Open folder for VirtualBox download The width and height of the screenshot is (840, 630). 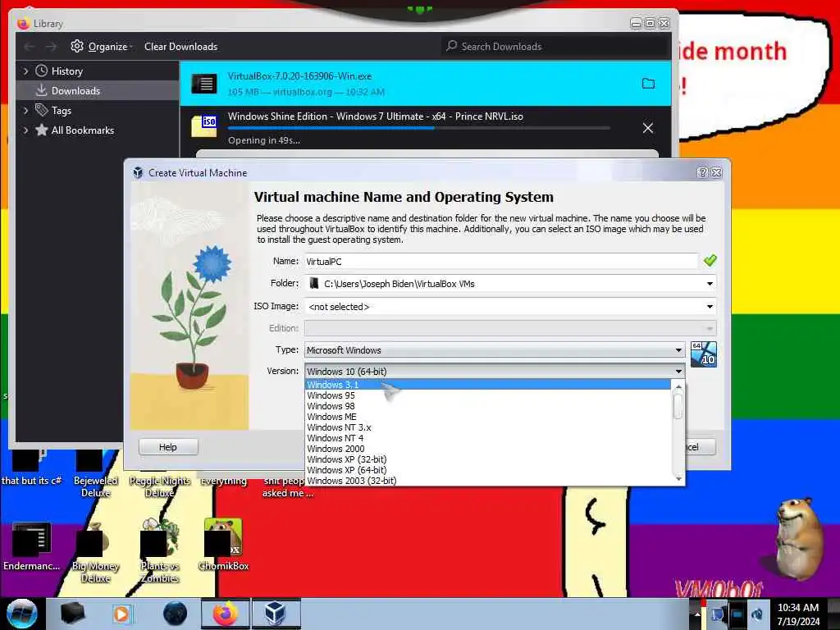pos(648,84)
